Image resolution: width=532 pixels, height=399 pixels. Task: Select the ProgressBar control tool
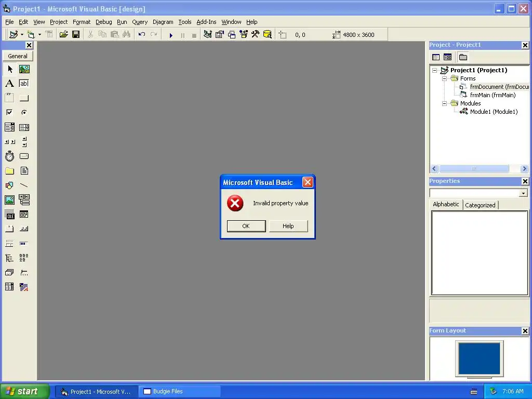tap(24, 243)
